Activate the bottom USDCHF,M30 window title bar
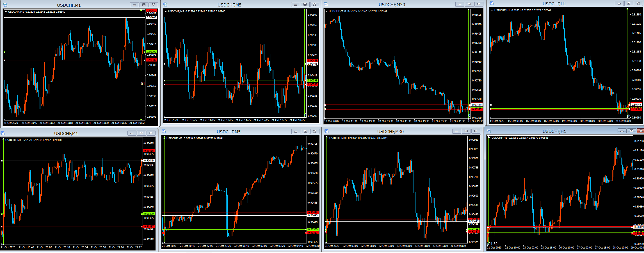This screenshot has width=644, height=253. 390,131
